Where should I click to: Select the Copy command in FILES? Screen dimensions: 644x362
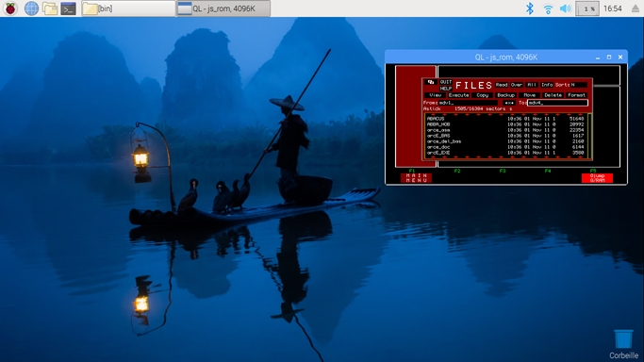[x=482, y=95]
